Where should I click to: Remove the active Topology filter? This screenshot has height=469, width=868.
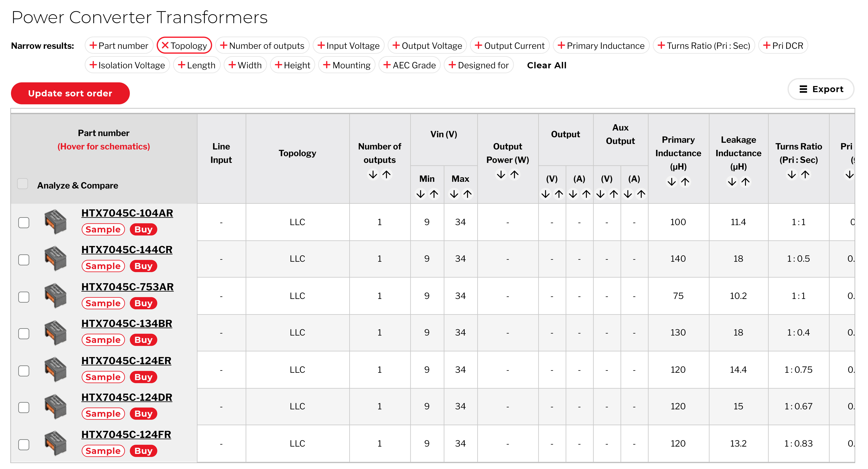point(184,45)
